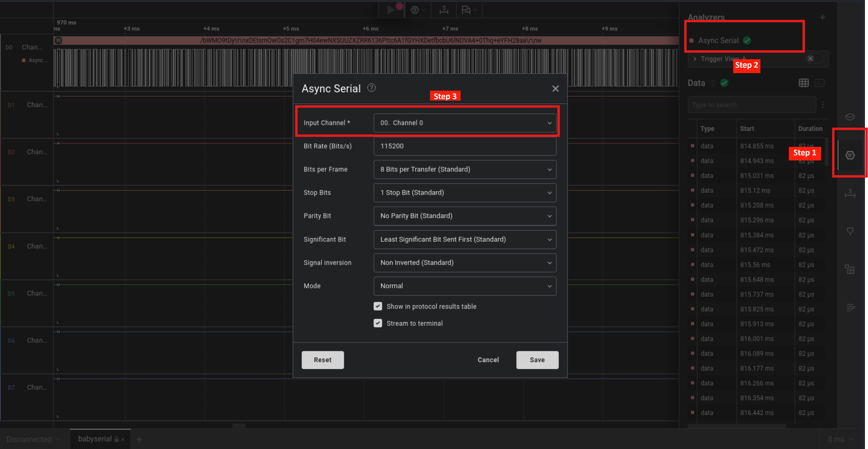The height and width of the screenshot is (449, 868).
Task: Click the Bit Rate input field
Action: (465, 146)
